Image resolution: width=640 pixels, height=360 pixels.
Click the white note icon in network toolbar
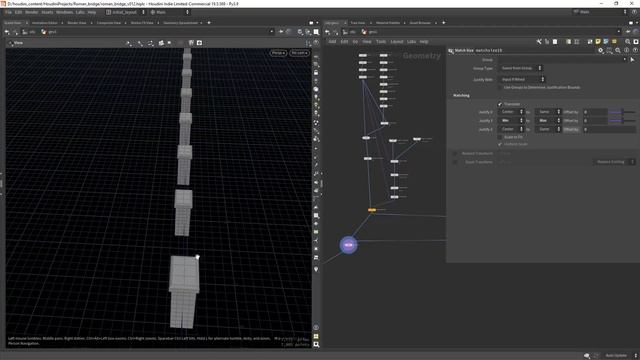[x=555, y=42]
